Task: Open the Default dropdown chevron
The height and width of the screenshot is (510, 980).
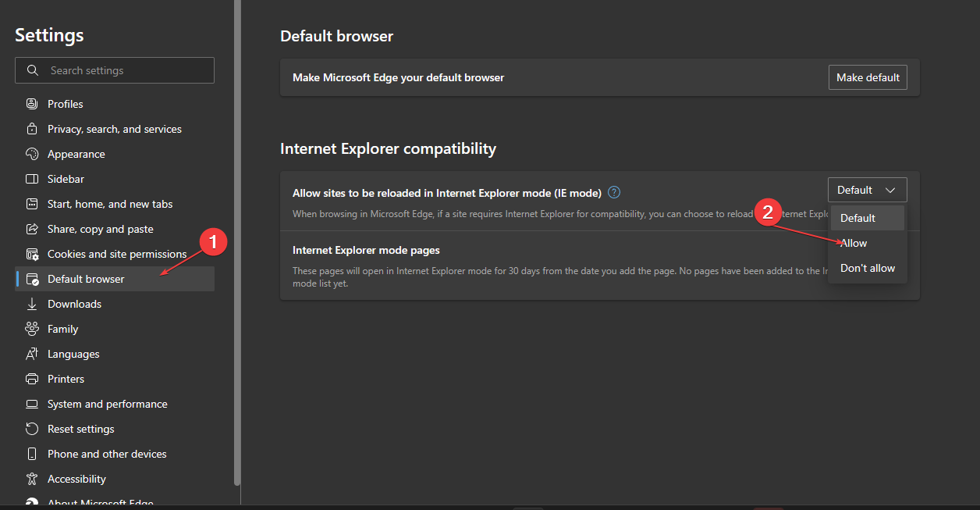Action: point(889,189)
